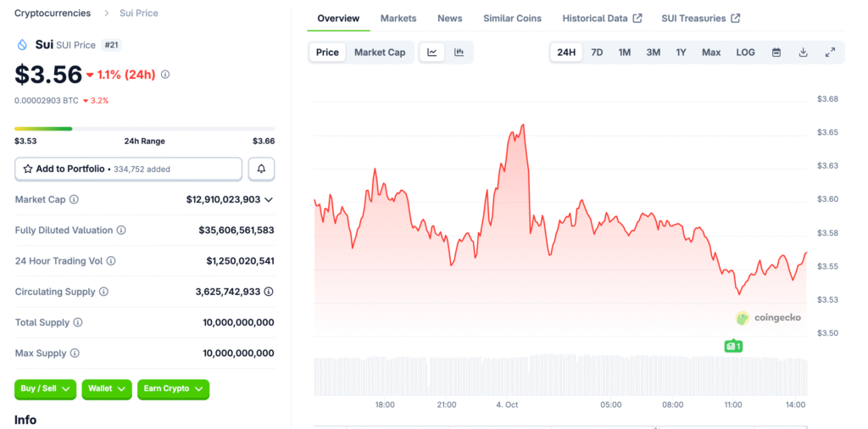Open the Historical Data tab
This screenshot has width=868, height=429.
[x=602, y=18]
